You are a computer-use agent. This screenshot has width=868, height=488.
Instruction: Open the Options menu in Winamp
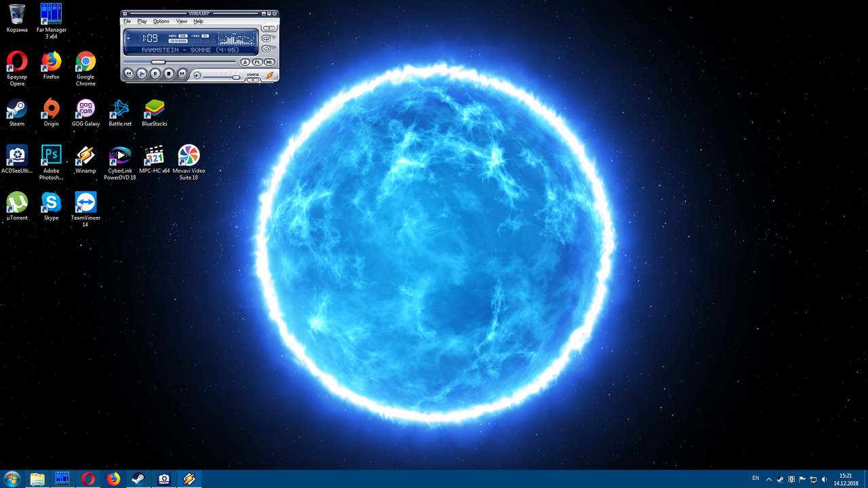click(x=161, y=21)
